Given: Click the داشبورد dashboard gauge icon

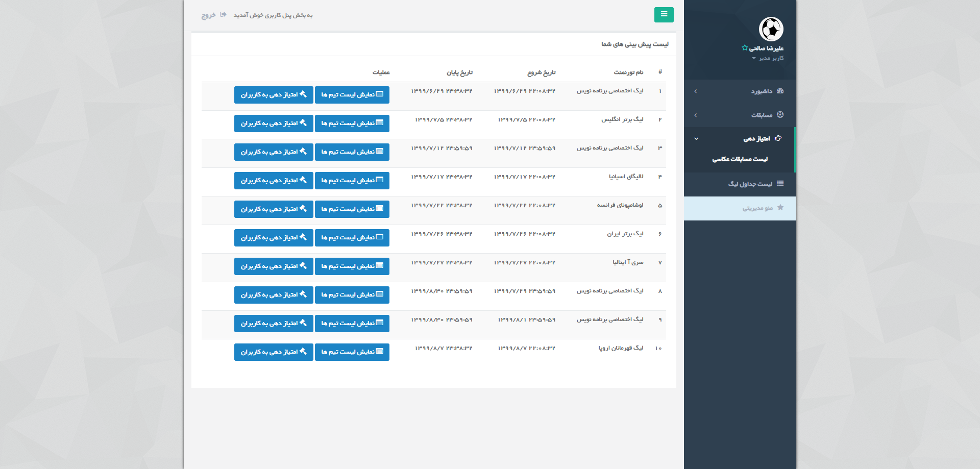Looking at the screenshot, I should 780,91.
